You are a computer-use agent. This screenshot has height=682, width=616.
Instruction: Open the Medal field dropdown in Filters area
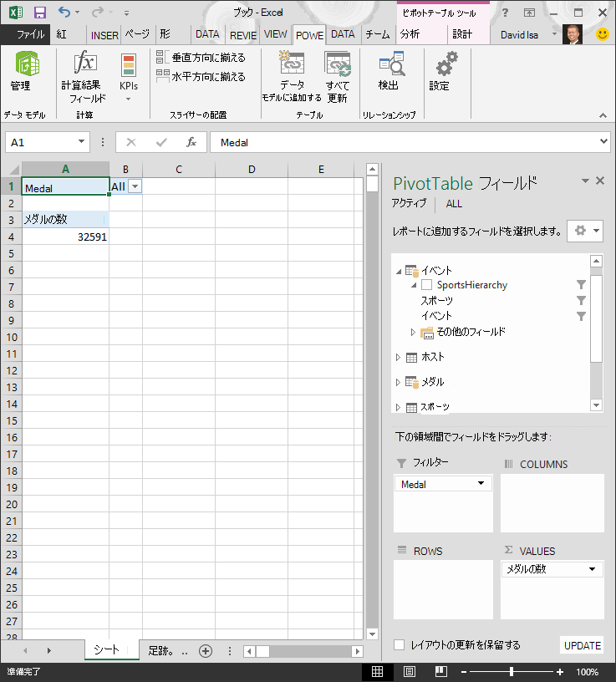(481, 483)
